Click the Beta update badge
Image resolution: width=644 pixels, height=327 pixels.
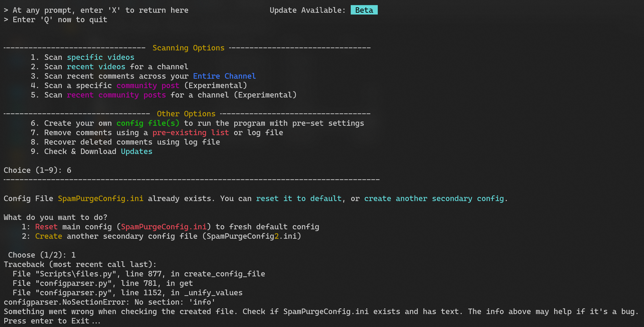pos(364,10)
